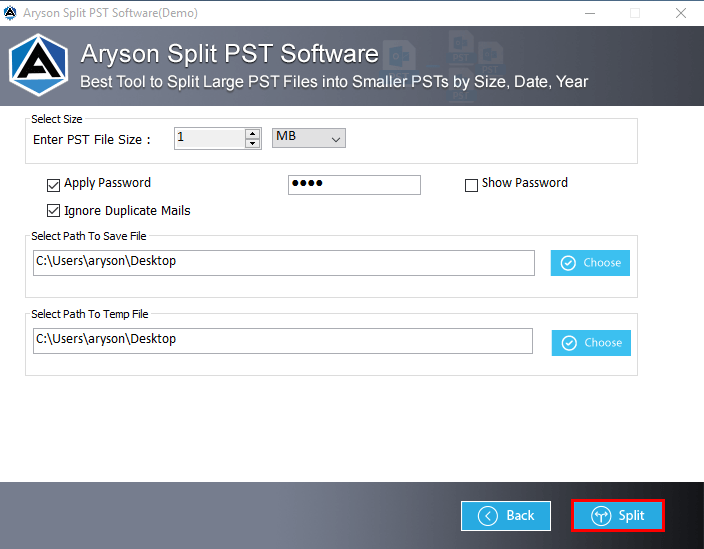Go Back to the previous step

506,516
